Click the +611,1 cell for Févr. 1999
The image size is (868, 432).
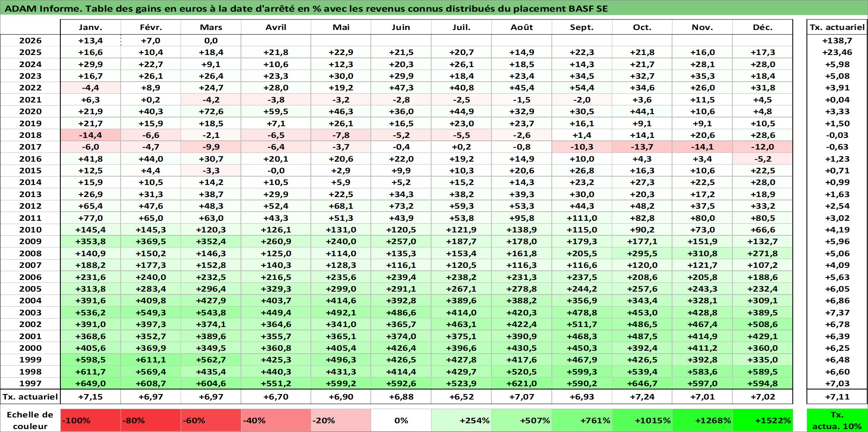(x=151, y=360)
